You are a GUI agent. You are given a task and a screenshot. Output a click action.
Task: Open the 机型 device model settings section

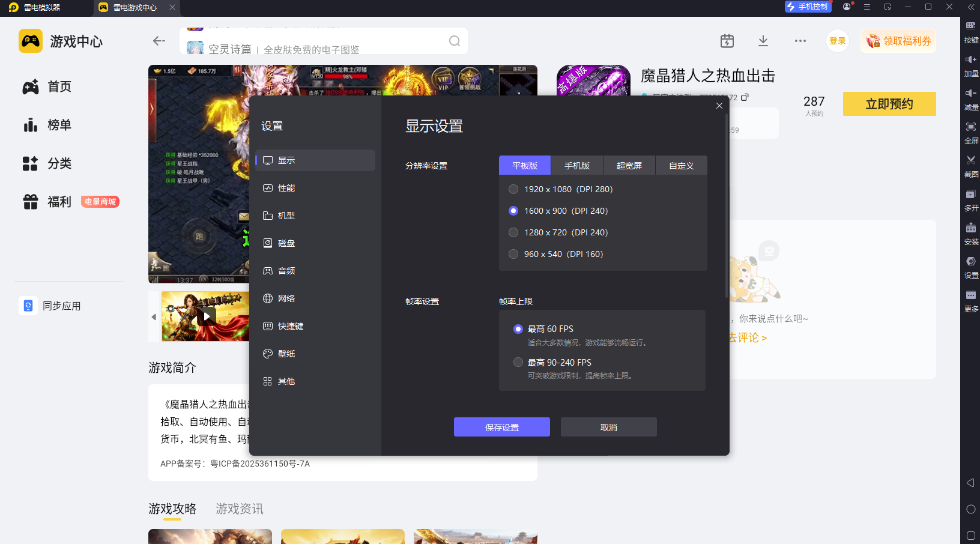point(315,216)
